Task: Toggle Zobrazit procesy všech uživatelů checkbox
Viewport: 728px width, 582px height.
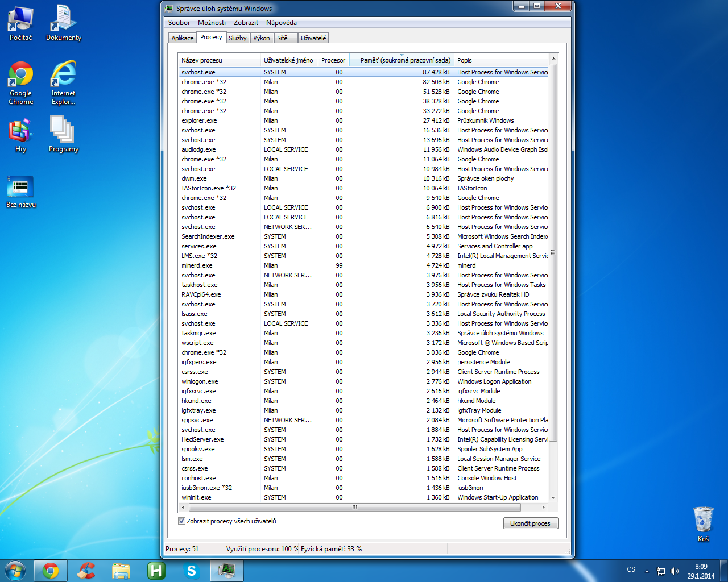Action: coord(182,521)
